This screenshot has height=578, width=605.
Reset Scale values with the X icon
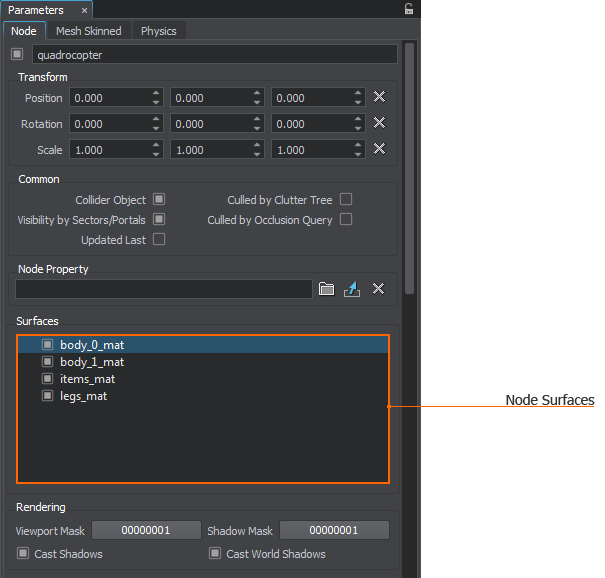[379, 149]
